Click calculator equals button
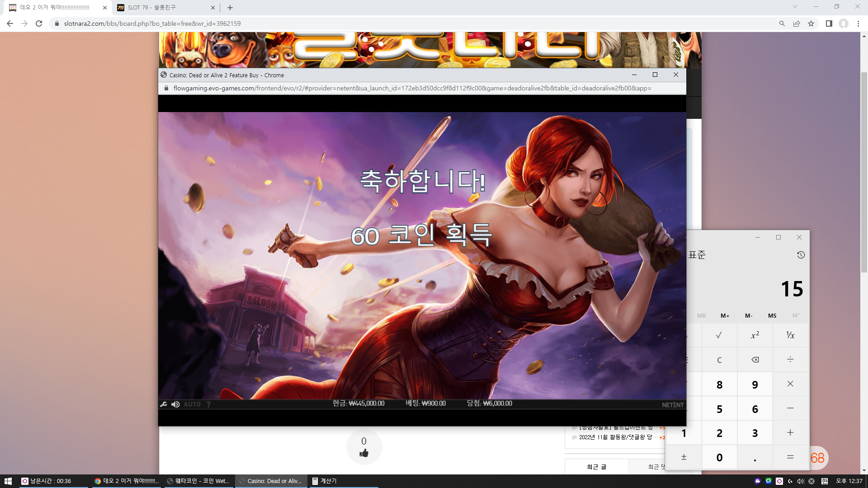Viewport: 868px width, 488px height. (x=790, y=457)
